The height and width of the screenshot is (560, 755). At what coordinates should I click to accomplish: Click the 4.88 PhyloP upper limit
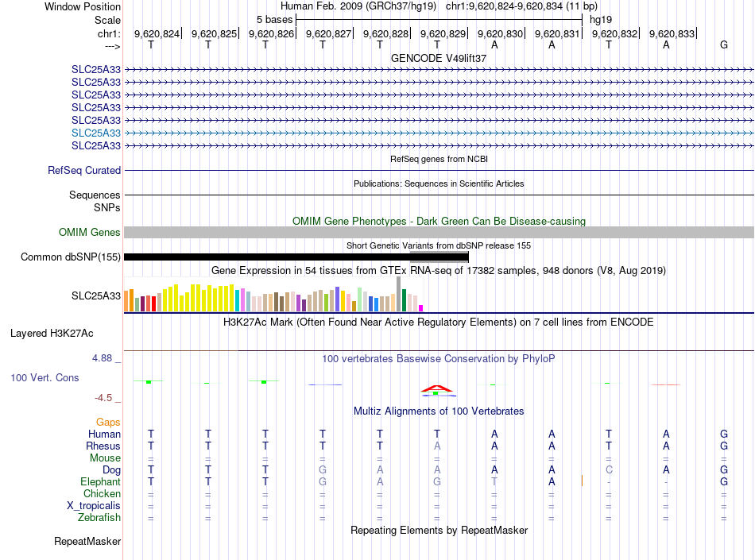102,358
